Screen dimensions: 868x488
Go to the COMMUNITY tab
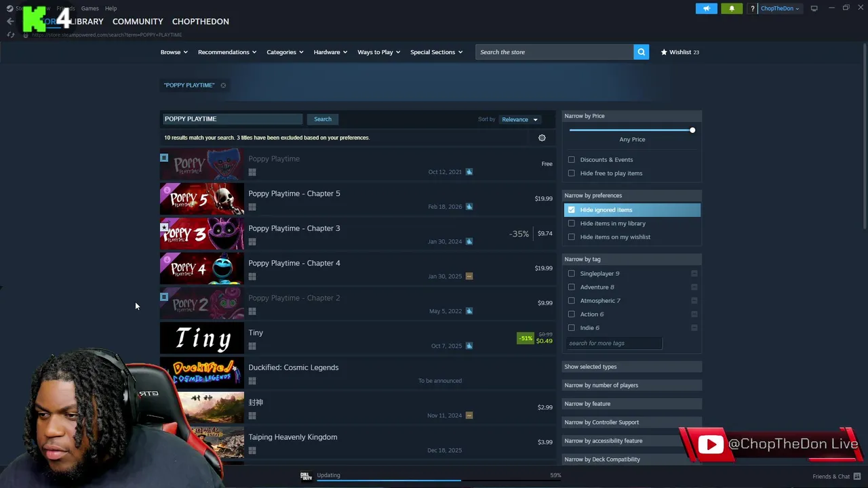(138, 22)
